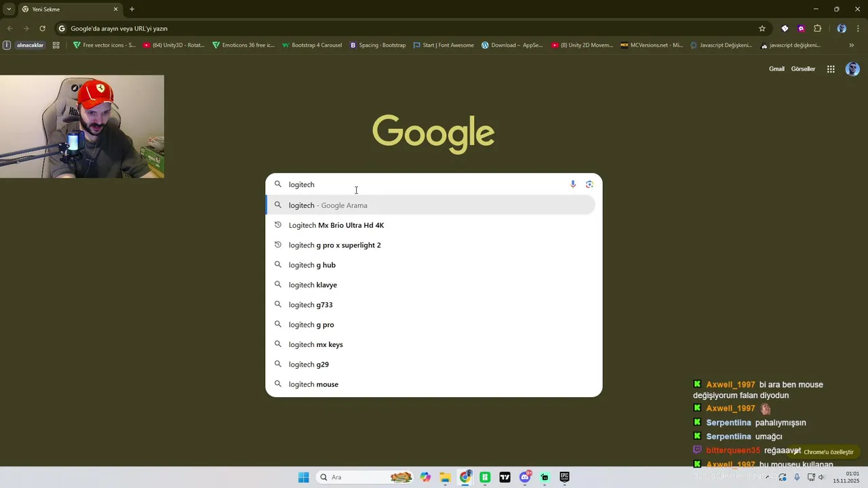Viewport: 868px width, 488px height.
Task: Open (8) Unity 2D Movement bookmark
Action: pos(582,45)
